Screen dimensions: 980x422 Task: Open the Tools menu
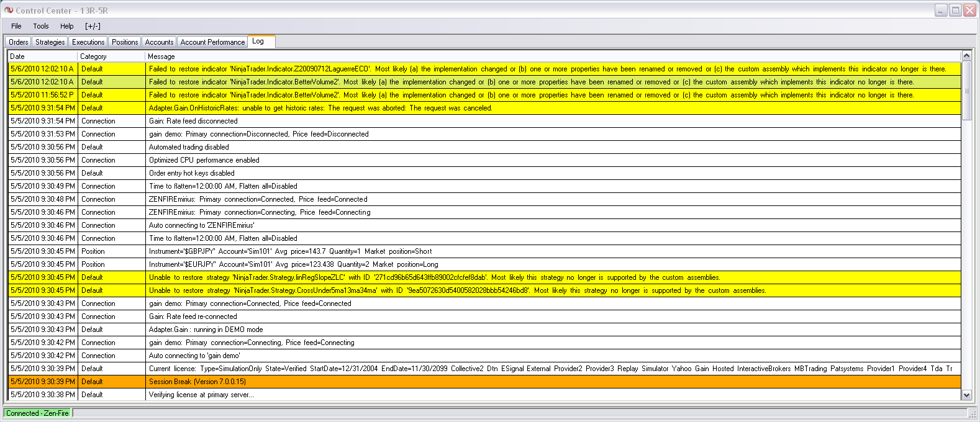tap(41, 26)
